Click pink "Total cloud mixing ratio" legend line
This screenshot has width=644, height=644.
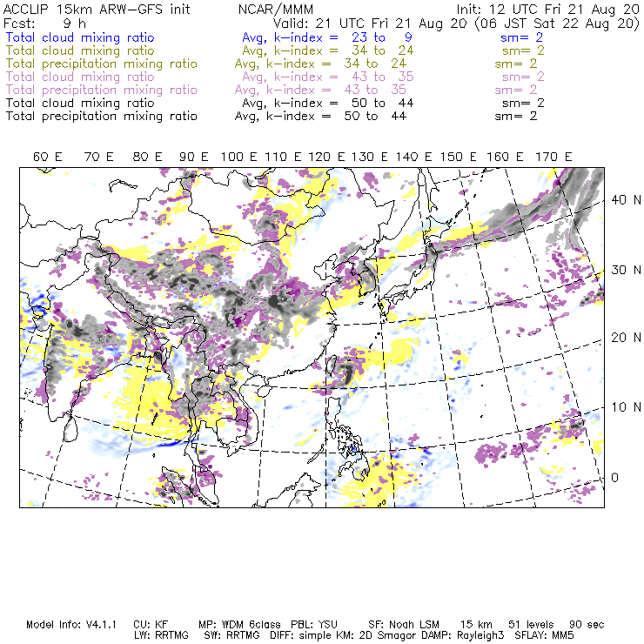click(80, 77)
